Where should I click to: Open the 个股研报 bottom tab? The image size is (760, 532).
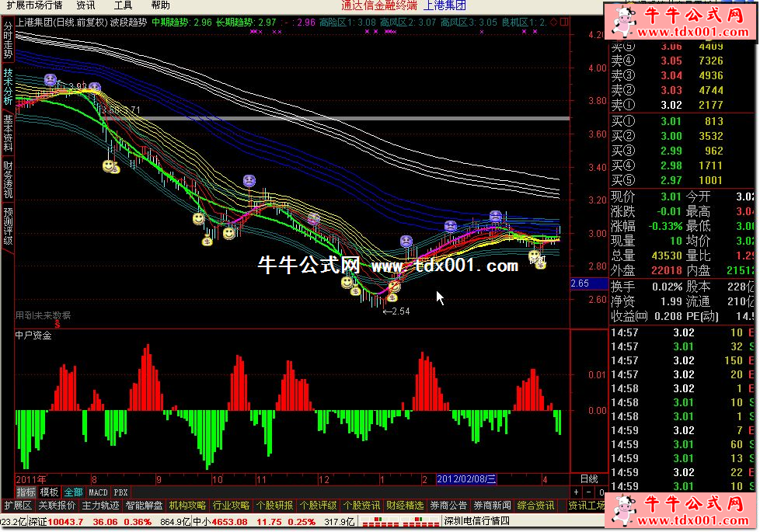[x=274, y=506]
